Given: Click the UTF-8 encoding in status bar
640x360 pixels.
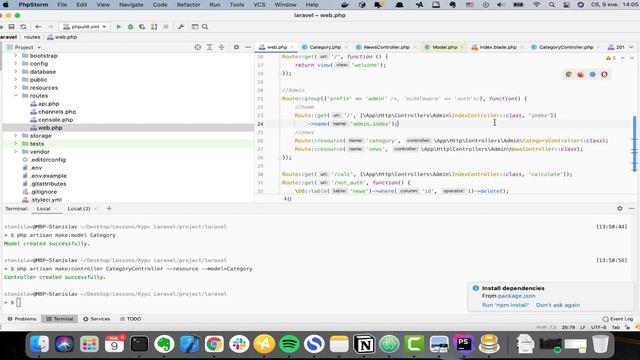Looking at the screenshot, I should point(598,327).
